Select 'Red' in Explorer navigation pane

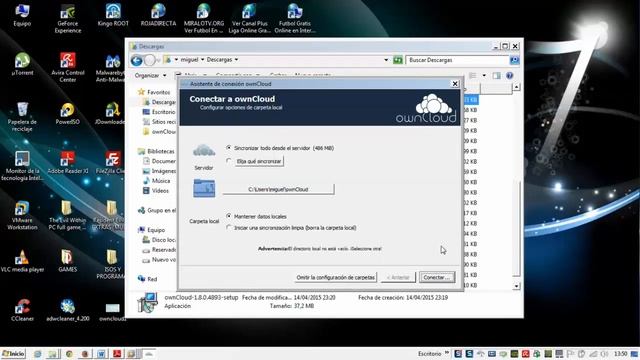tap(152, 279)
